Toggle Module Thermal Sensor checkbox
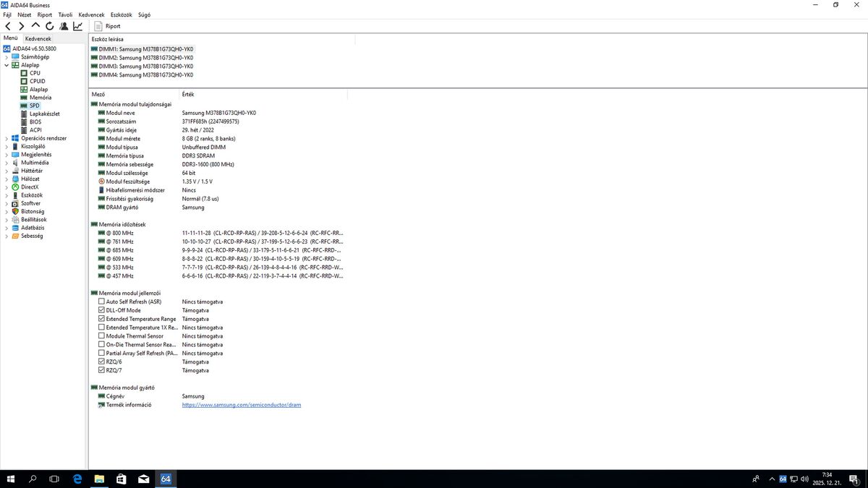This screenshot has height=488, width=868. tap(101, 336)
